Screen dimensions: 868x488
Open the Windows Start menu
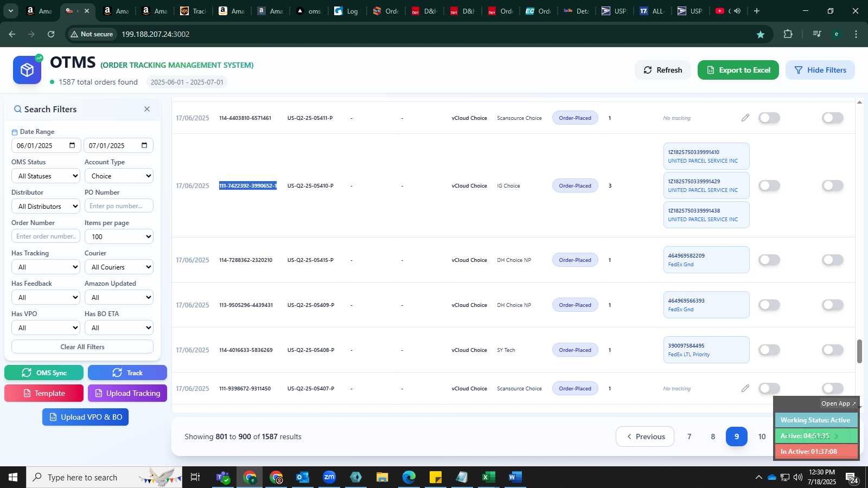point(13,477)
